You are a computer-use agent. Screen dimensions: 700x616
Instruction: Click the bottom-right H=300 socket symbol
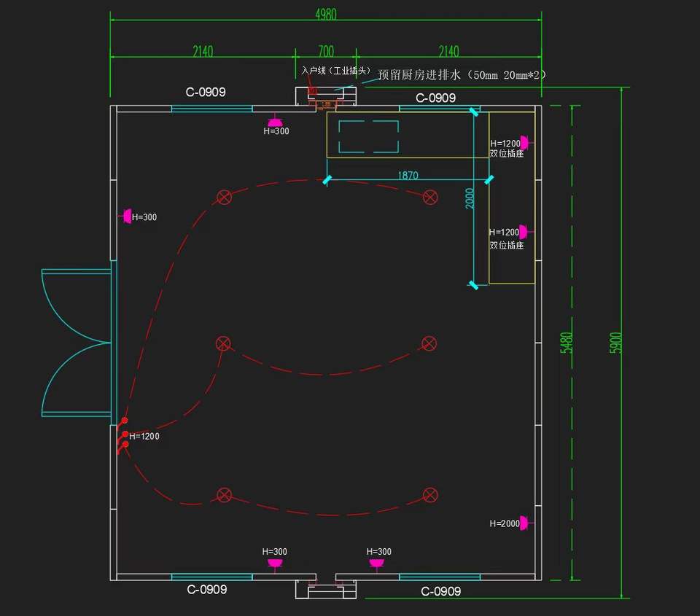[376, 562]
